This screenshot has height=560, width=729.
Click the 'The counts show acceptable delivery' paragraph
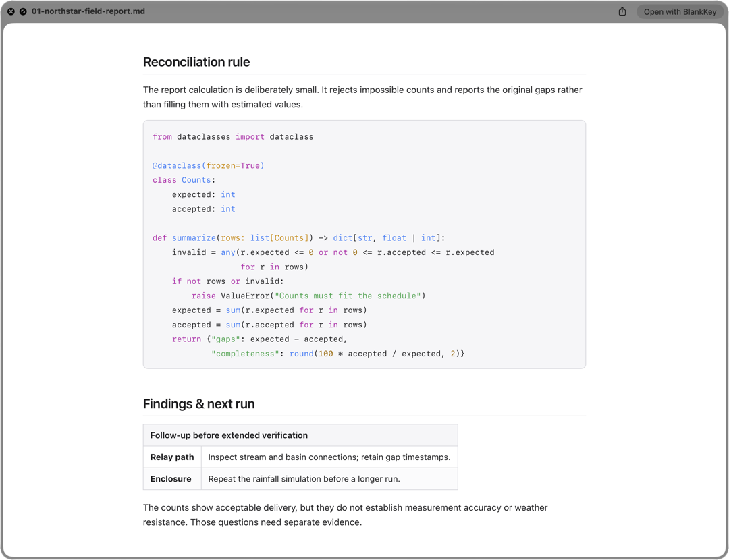[x=345, y=514]
